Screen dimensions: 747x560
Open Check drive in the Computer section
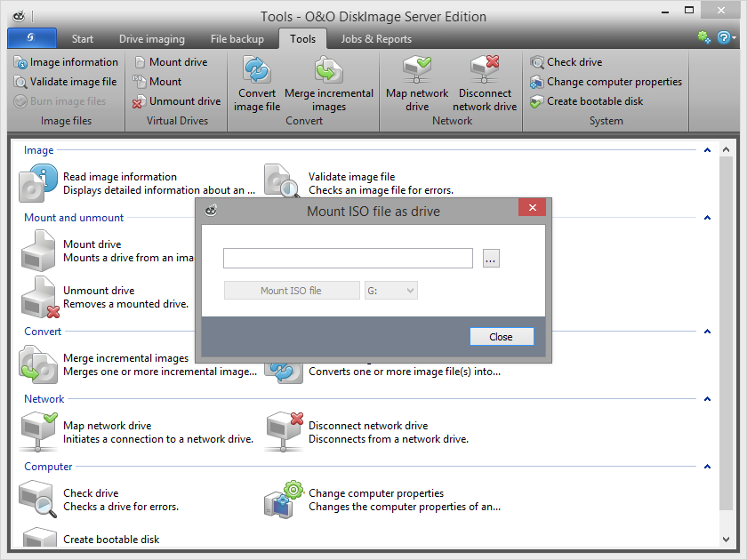click(99, 500)
